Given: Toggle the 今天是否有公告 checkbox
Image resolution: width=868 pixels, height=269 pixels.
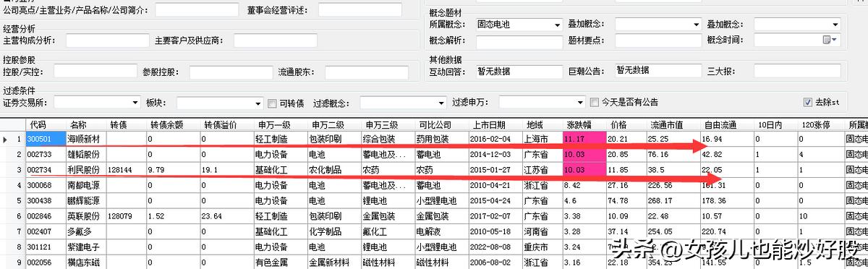Looking at the screenshot, I should (595, 103).
